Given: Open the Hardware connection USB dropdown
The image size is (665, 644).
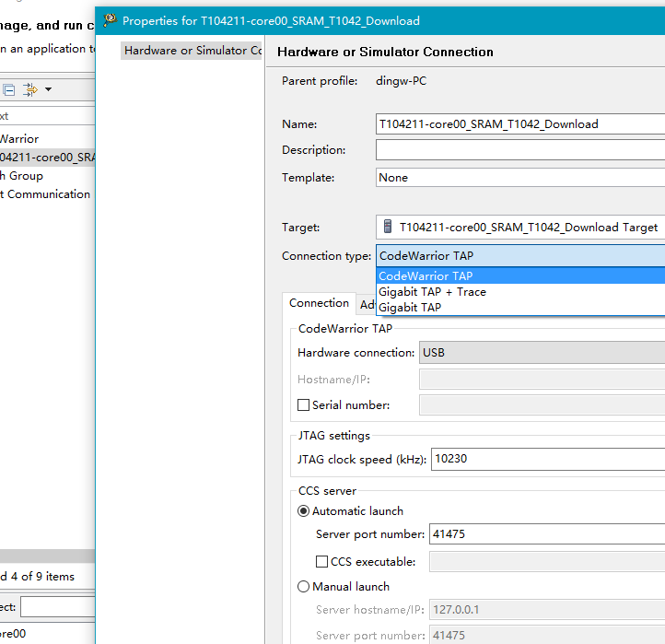Looking at the screenshot, I should pos(542,353).
